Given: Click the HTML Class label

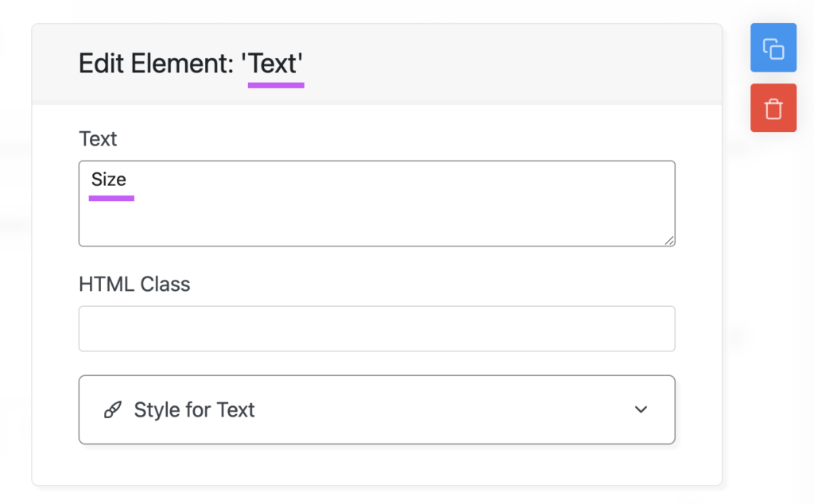Looking at the screenshot, I should [x=134, y=285].
